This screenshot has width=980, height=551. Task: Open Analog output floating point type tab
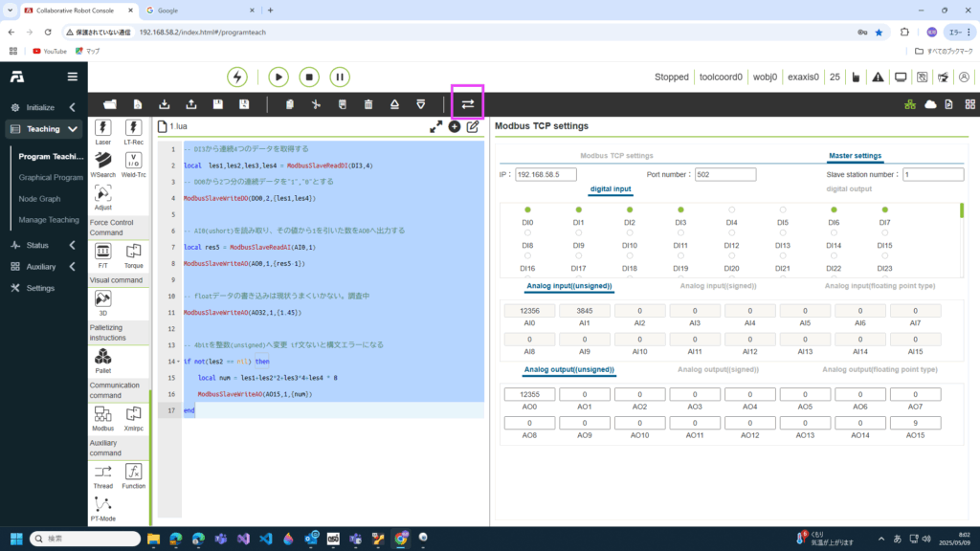click(880, 369)
